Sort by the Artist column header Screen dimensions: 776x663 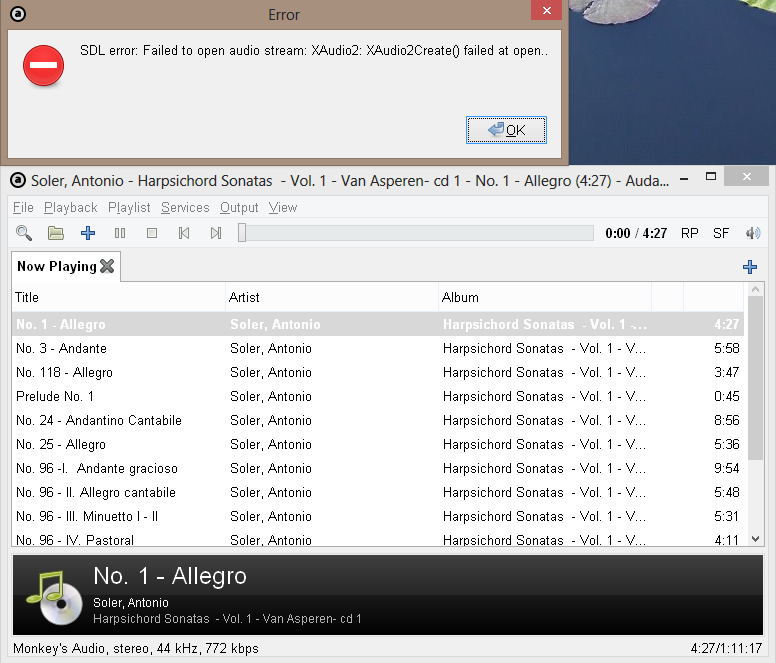coord(332,297)
